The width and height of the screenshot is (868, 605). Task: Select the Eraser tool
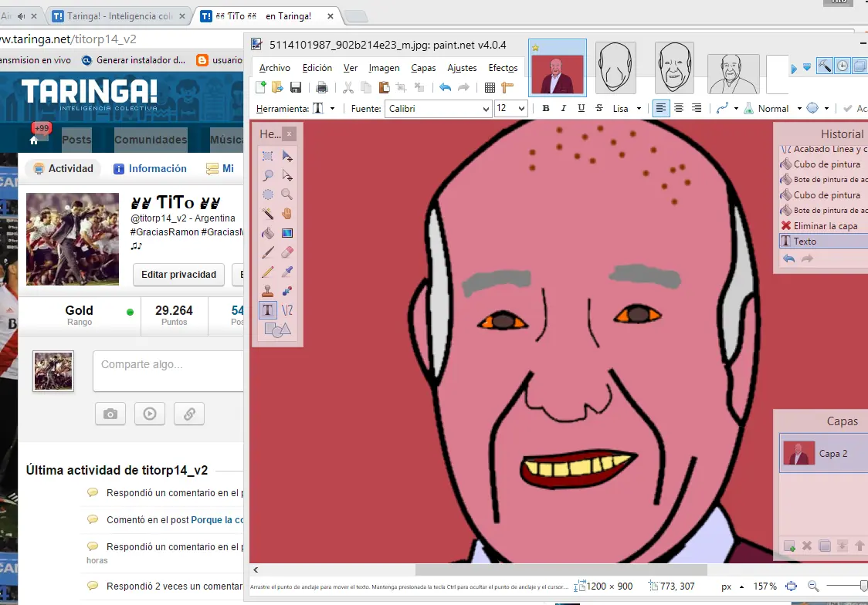(287, 252)
